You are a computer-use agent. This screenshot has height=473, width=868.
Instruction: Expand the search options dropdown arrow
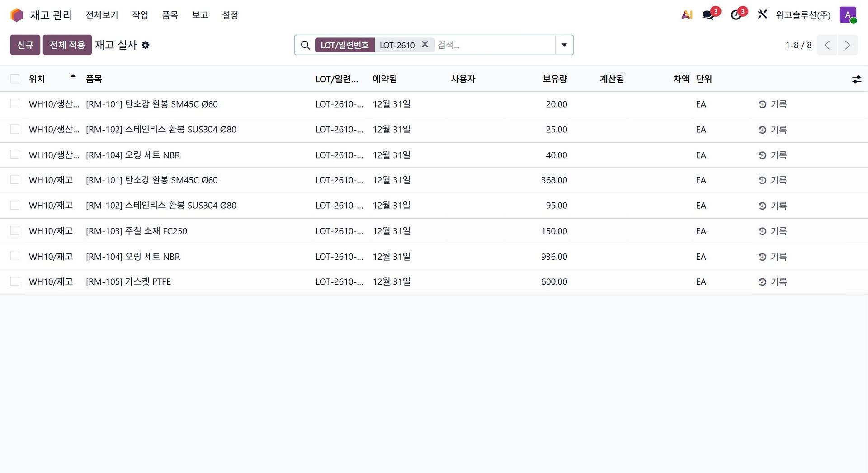[564, 45]
